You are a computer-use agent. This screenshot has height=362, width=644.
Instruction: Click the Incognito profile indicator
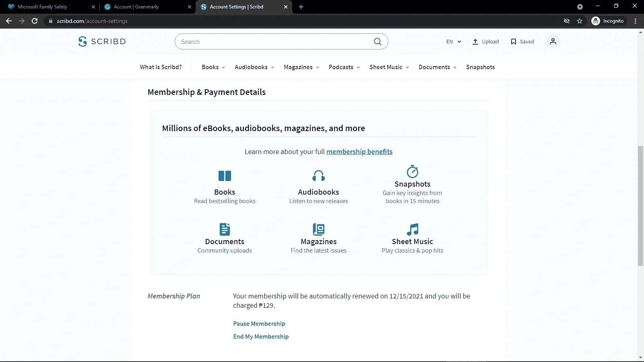click(608, 21)
